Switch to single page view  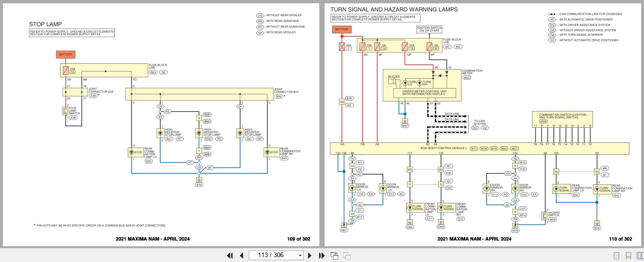[616, 256]
